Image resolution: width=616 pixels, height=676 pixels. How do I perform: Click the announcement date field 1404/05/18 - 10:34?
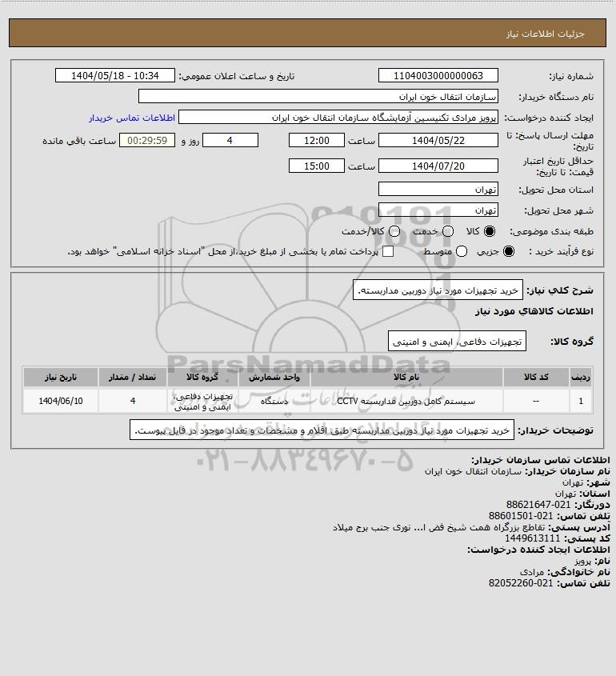click(115, 75)
